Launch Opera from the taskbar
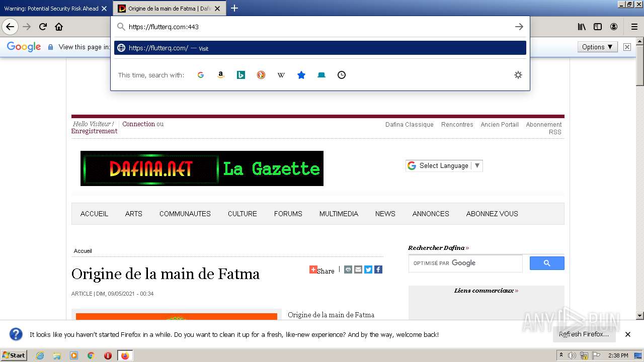This screenshot has height=362, width=644. point(108,355)
